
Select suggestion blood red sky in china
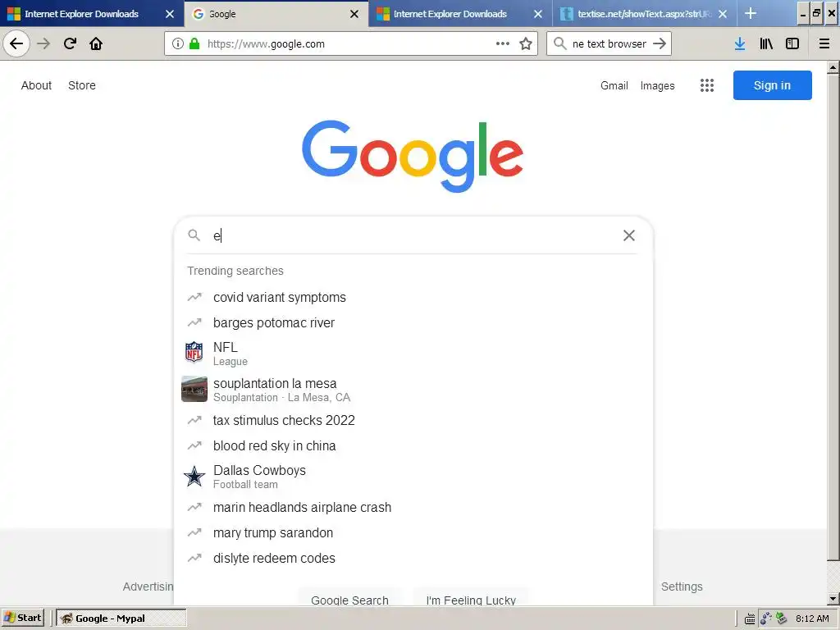413,445
